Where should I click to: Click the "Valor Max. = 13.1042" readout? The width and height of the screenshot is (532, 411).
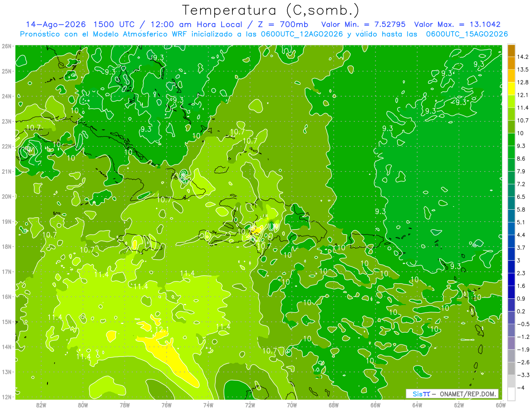coord(457,24)
